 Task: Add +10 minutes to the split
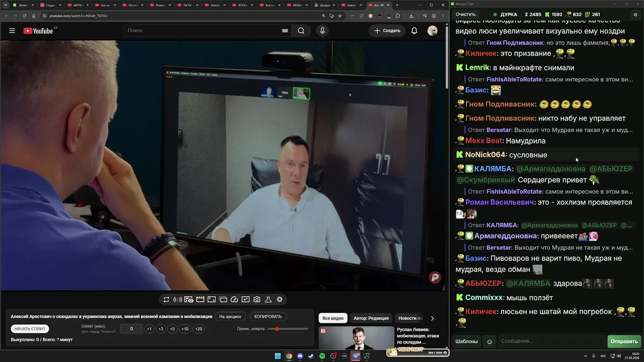click(185, 329)
